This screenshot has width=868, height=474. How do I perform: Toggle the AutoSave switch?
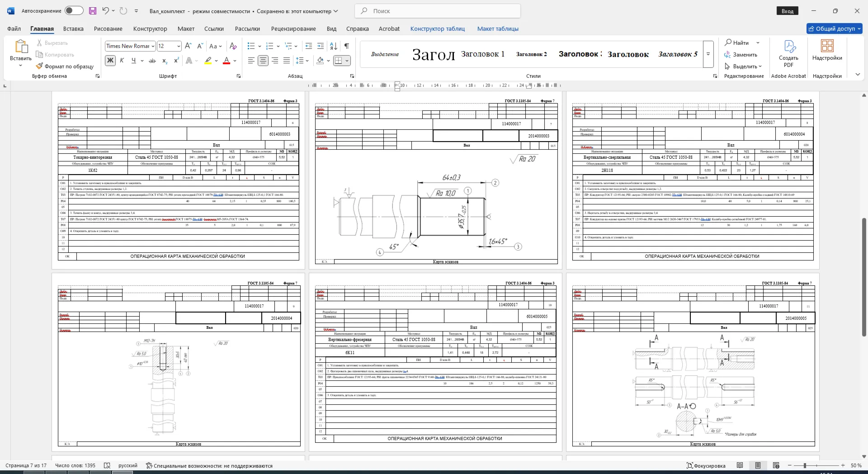click(x=74, y=11)
